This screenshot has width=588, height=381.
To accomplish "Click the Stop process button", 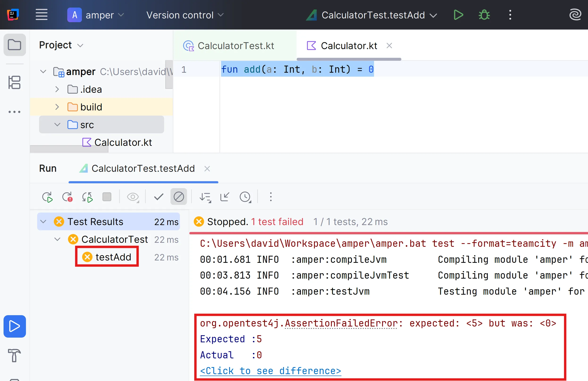I will [107, 197].
